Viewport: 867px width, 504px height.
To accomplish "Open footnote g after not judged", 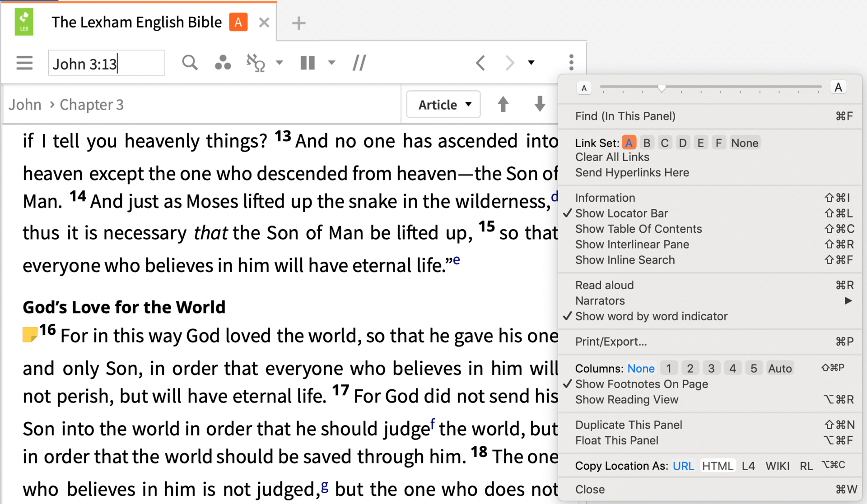I will click(x=325, y=486).
